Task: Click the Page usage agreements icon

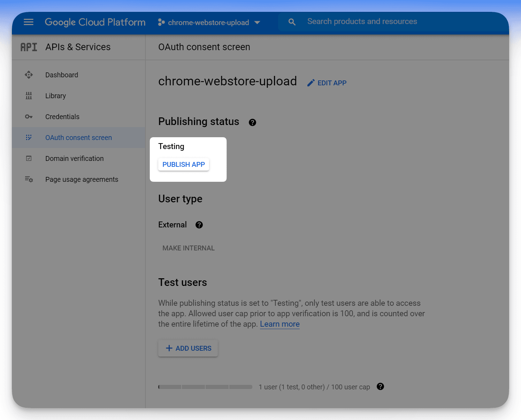Action: pyautogui.click(x=29, y=179)
